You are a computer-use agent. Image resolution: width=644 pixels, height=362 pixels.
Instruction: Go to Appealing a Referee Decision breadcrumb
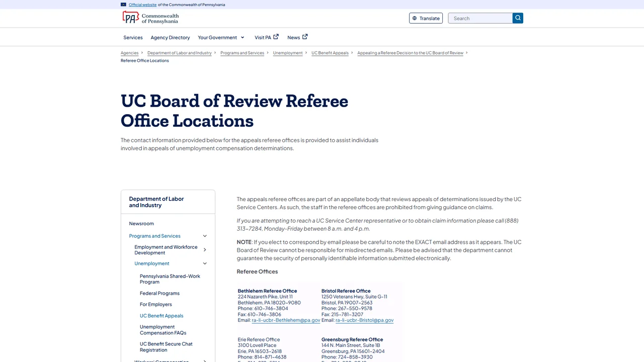(410, 53)
